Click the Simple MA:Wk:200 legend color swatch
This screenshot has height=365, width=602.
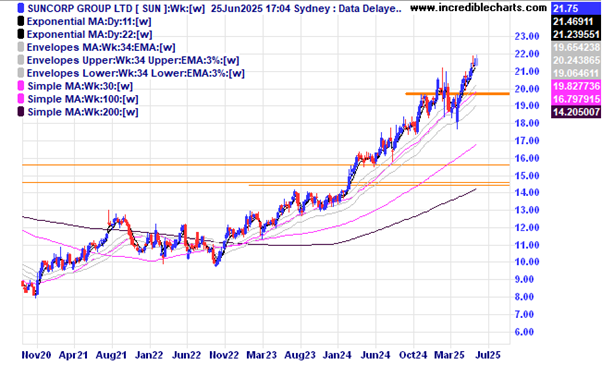21,112
